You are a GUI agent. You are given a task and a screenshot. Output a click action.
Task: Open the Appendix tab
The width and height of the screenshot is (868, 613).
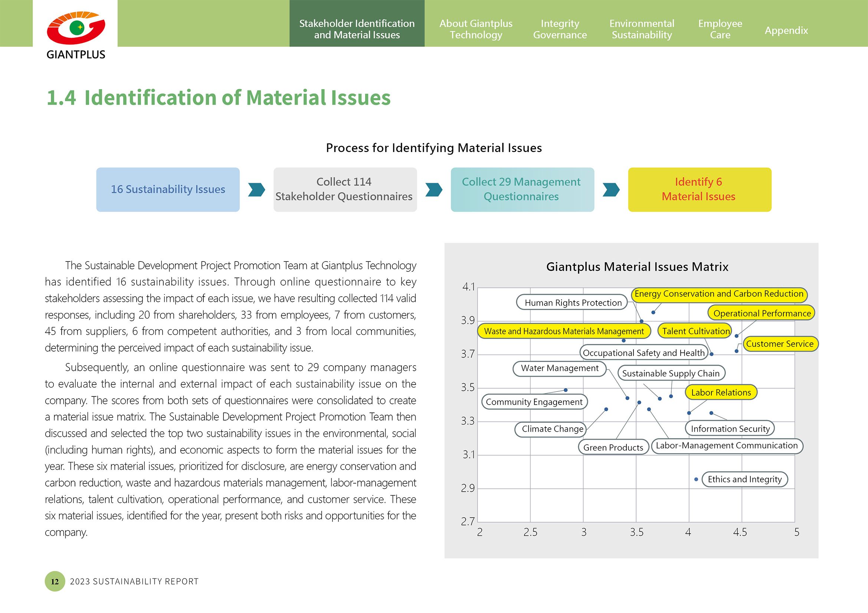tap(786, 30)
